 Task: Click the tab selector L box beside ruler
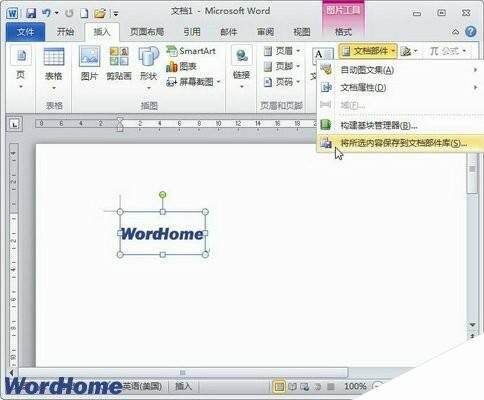(x=14, y=124)
